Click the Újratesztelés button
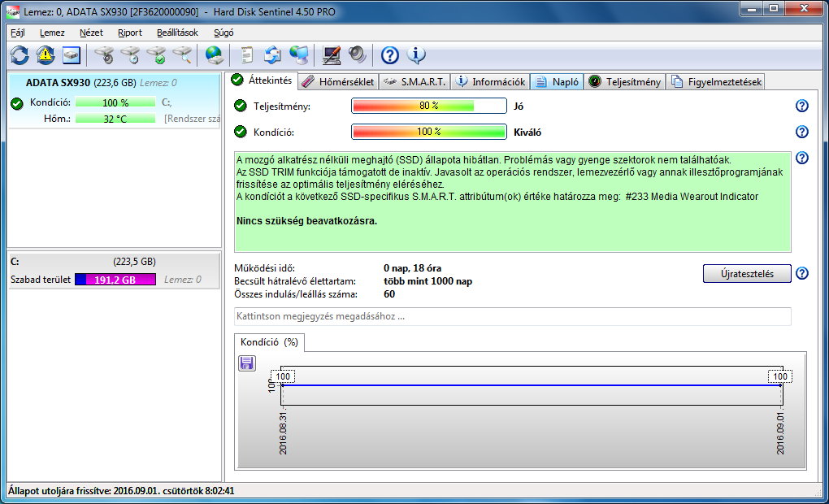 pos(747,274)
